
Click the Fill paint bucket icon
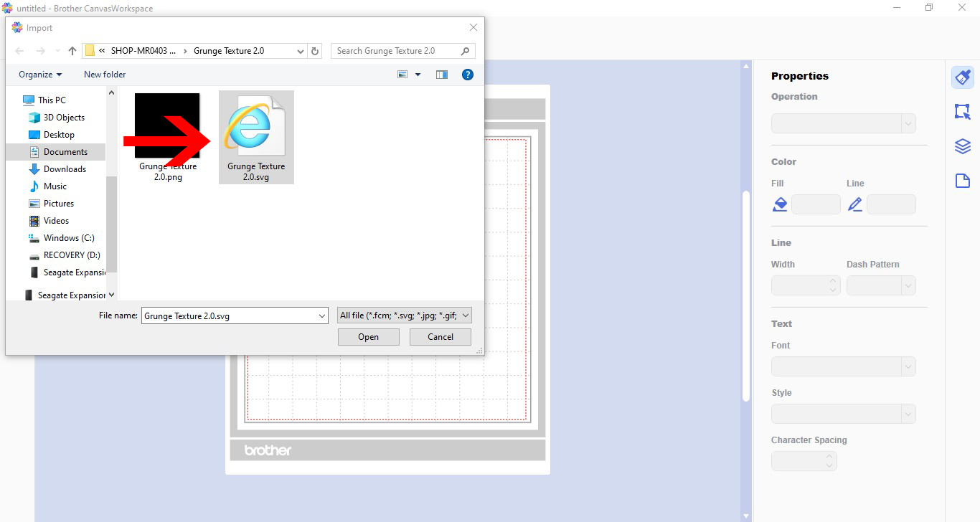[780, 204]
